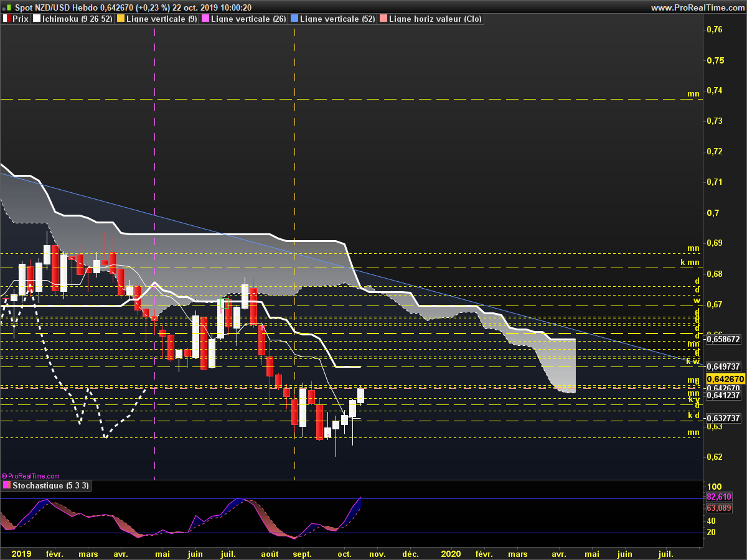747x560 pixels.
Task: Open Ligne horiz valeur (Clo) label
Action: tap(435, 19)
